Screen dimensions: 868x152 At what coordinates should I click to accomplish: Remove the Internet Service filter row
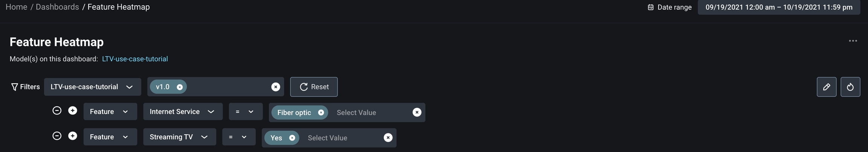tap(57, 111)
